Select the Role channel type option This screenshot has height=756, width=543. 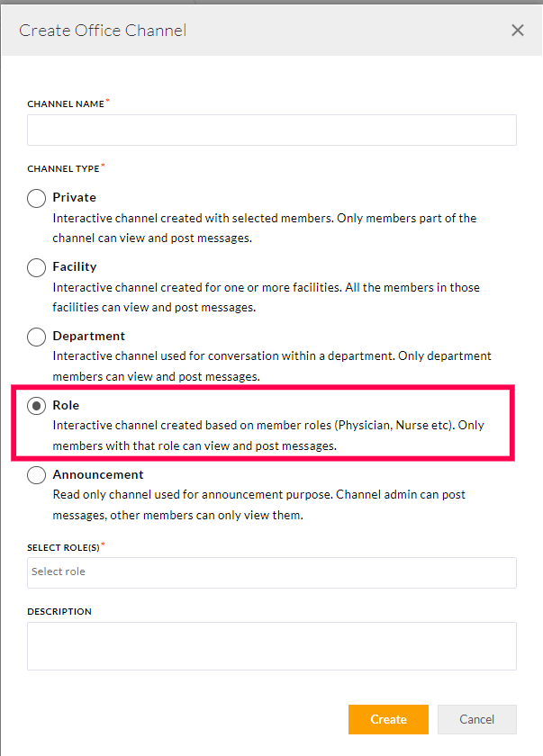(x=36, y=406)
